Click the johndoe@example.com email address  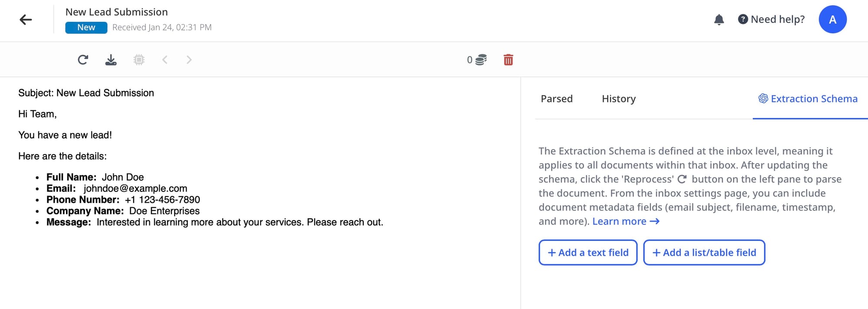(x=135, y=188)
